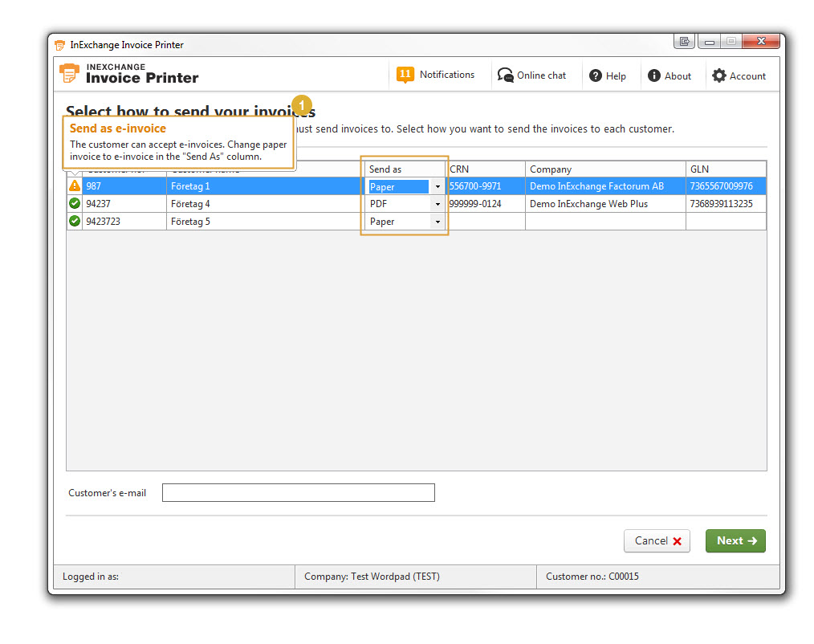Minimize the Invoice Printer window
The height and width of the screenshot is (644, 814).
[709, 41]
